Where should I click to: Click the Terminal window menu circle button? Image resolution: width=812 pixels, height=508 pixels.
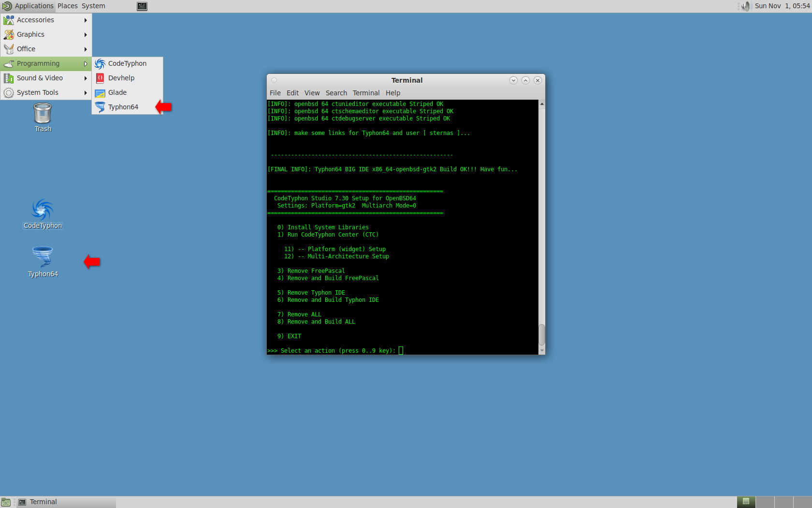(274, 80)
